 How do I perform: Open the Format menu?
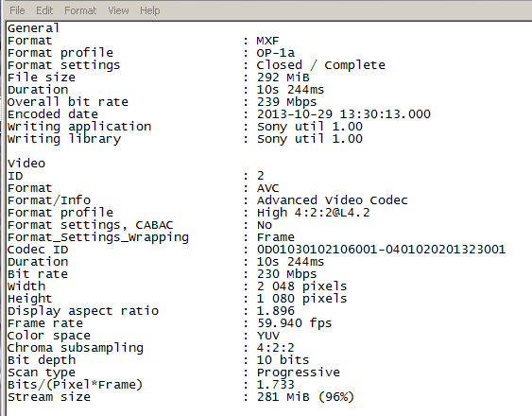pyautogui.click(x=80, y=10)
